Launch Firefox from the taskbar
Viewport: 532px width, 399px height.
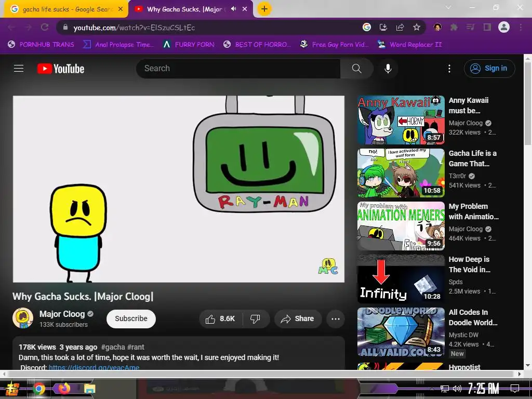click(x=64, y=388)
